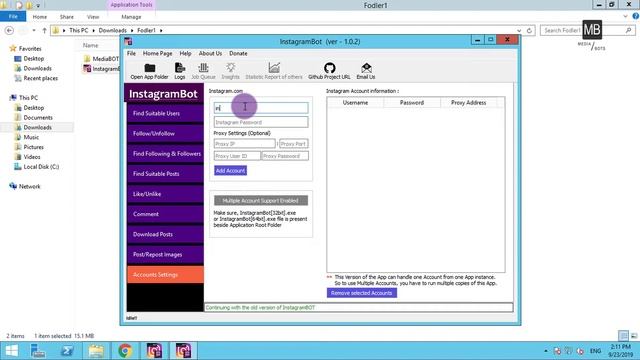This screenshot has width=640, height=360.
Task: Select Network in navigation pane
Action: [x=29, y=186]
